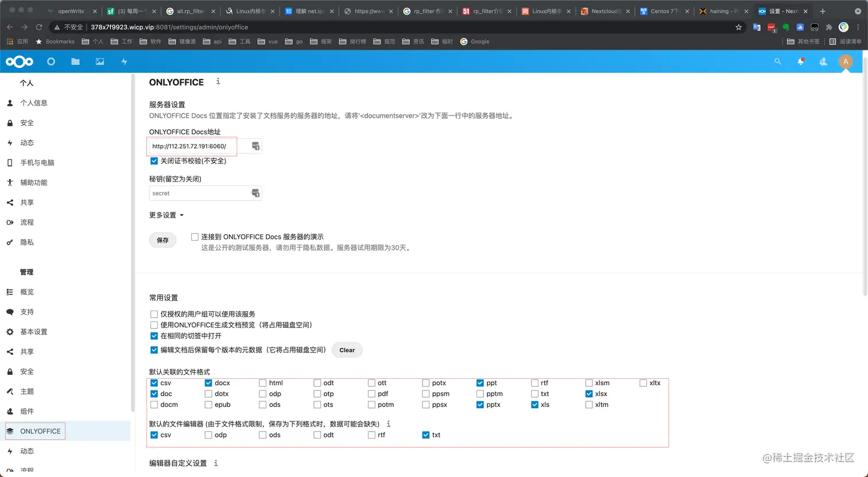Uncheck txt in default file editors row
The width and height of the screenshot is (868, 477).
pos(425,435)
